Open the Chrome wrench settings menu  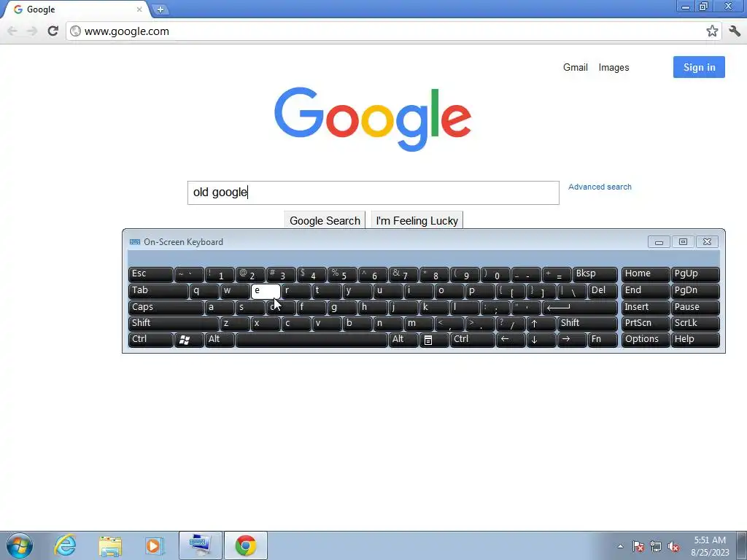(x=735, y=31)
